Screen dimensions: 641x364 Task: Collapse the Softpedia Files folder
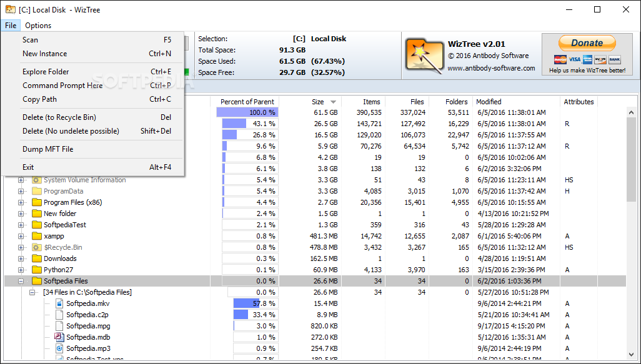click(x=21, y=281)
